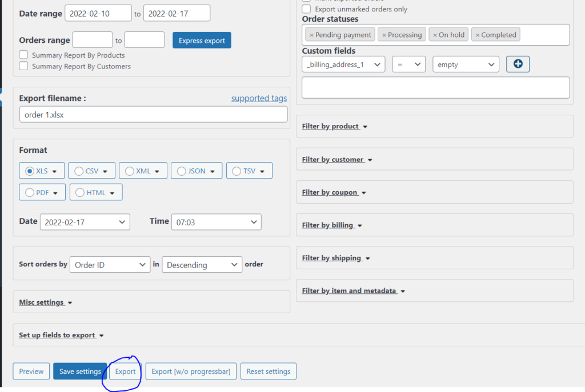Expand Set up fields to export
The width and height of the screenshot is (585, 392).
coord(61,335)
